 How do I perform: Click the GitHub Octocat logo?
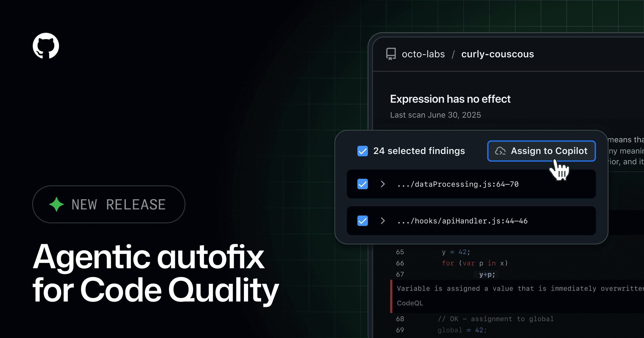pyautogui.click(x=46, y=46)
